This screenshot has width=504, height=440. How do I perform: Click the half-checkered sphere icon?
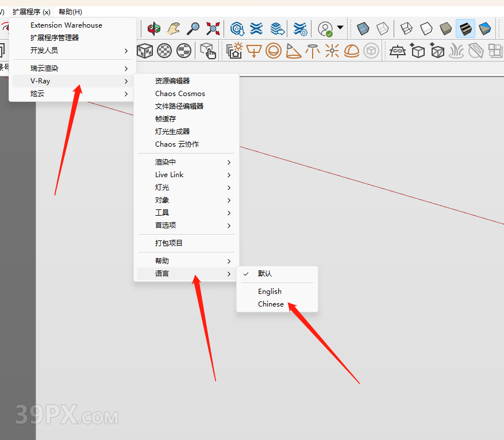click(184, 51)
